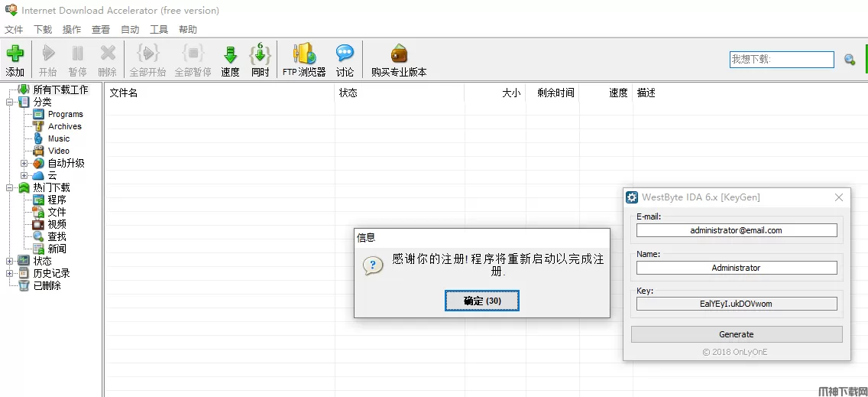Open the 下载 menu
The width and height of the screenshot is (868, 397).
click(x=43, y=29)
